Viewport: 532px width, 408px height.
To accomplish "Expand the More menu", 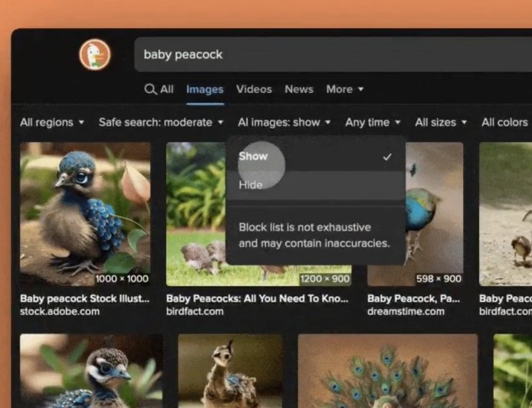I will (x=345, y=89).
